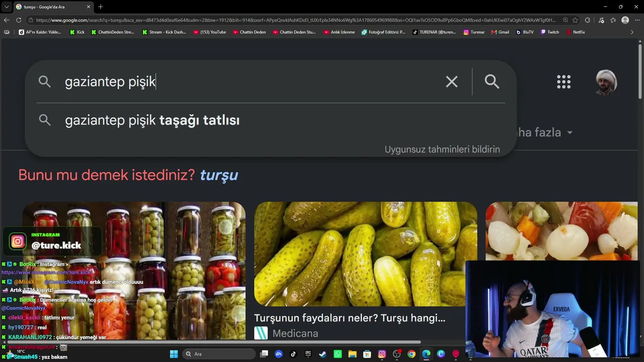The height and width of the screenshot is (362, 644).
Task: Open the Google account profile picture
Action: tap(606, 82)
